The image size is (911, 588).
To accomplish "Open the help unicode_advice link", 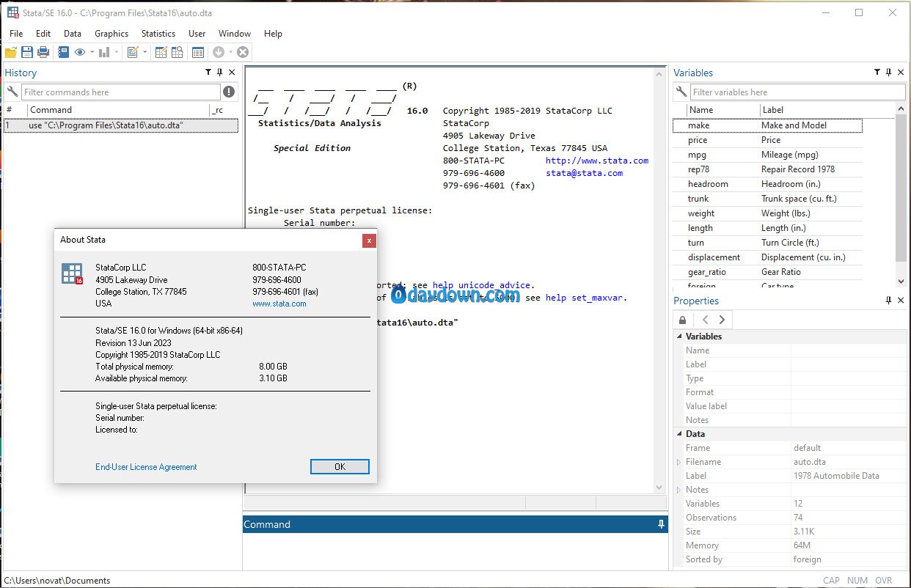I will tap(481, 285).
